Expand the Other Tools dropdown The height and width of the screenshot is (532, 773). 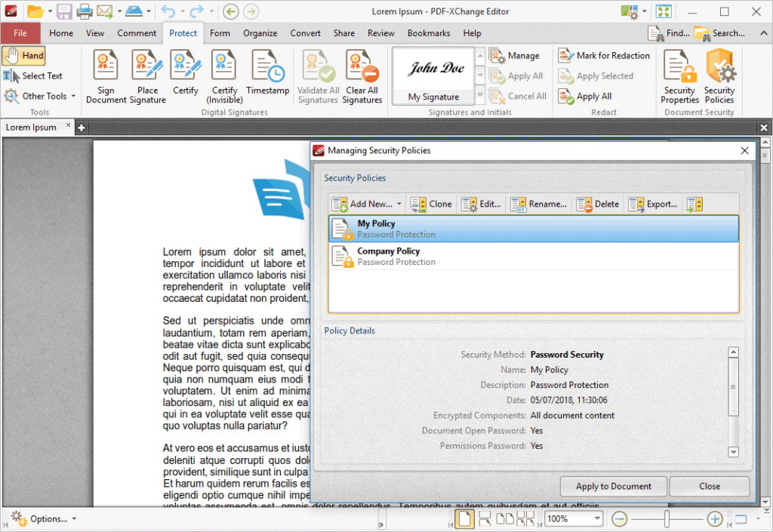click(x=40, y=96)
